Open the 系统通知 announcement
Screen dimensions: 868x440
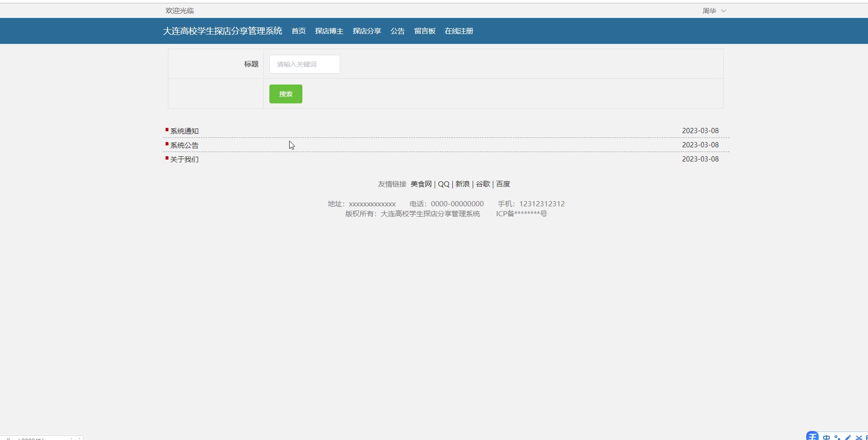184,131
